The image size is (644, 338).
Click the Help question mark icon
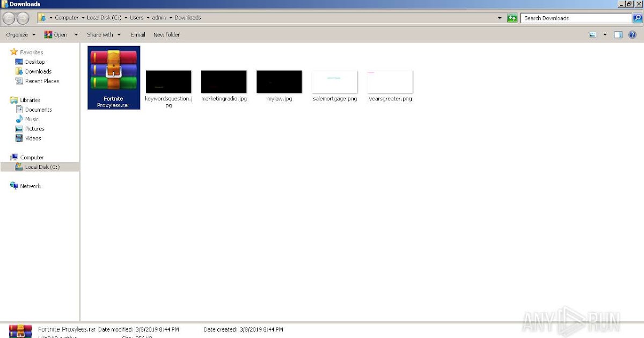point(633,35)
